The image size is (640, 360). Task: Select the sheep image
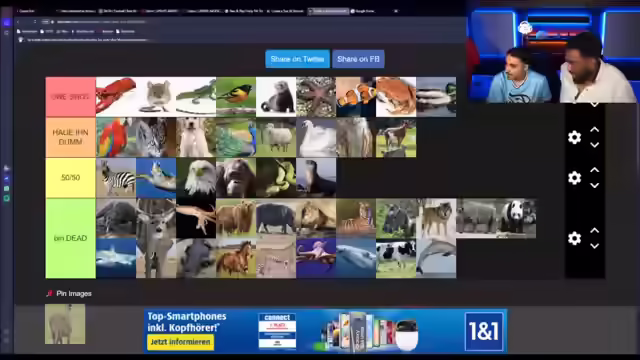point(276,137)
